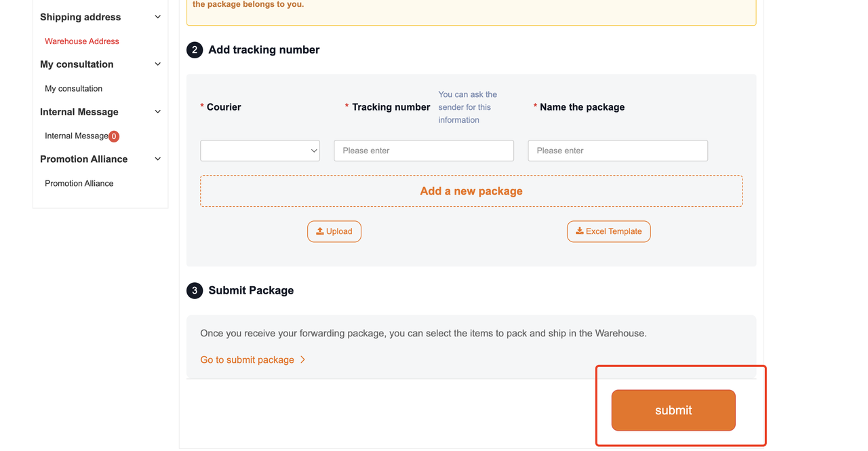
Task: Click Add a new package
Action: pyautogui.click(x=471, y=191)
